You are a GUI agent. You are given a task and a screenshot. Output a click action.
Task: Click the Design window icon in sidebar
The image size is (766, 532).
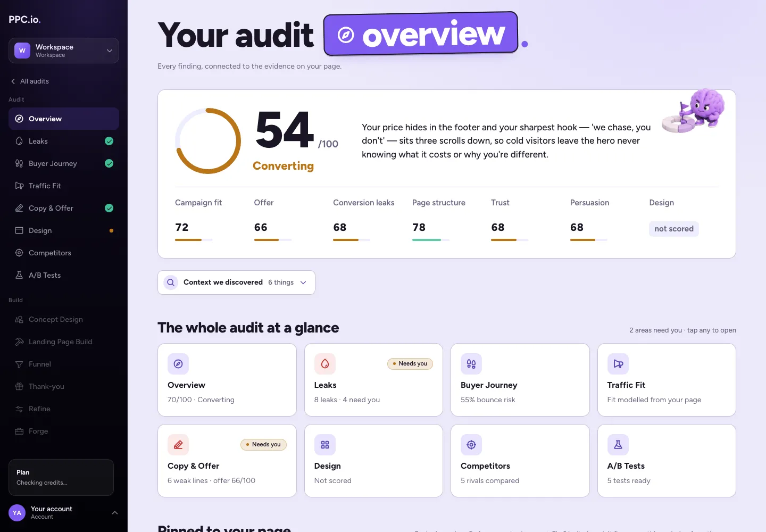(19, 230)
